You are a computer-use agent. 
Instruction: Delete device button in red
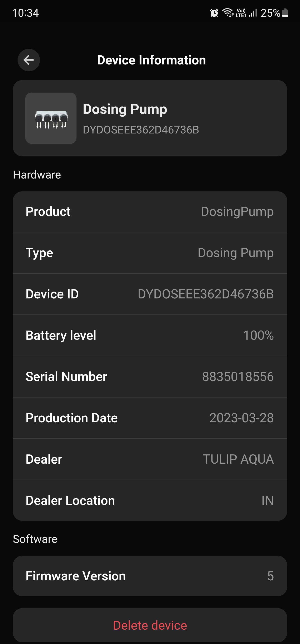(x=150, y=625)
